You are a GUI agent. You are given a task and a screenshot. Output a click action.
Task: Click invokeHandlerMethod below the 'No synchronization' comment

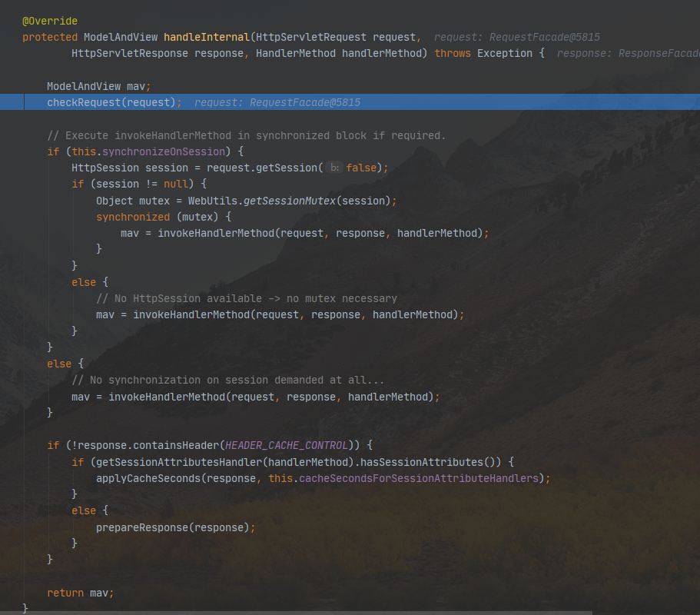[167, 397]
